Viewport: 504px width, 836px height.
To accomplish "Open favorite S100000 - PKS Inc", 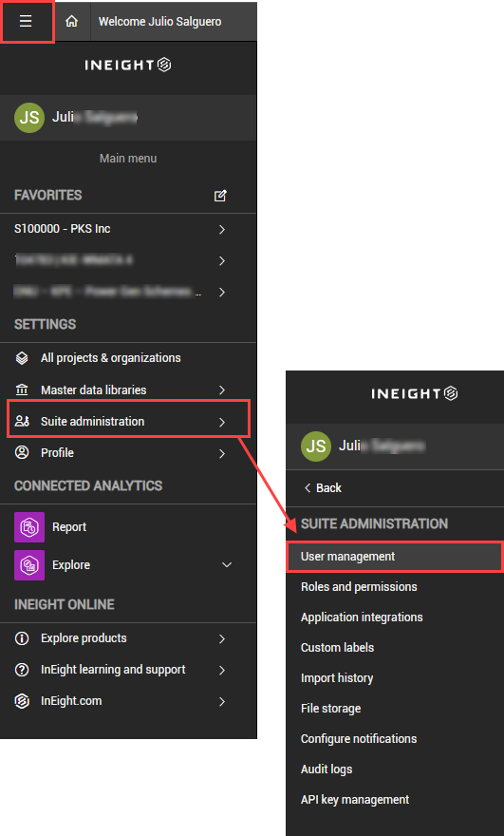I will [63, 229].
